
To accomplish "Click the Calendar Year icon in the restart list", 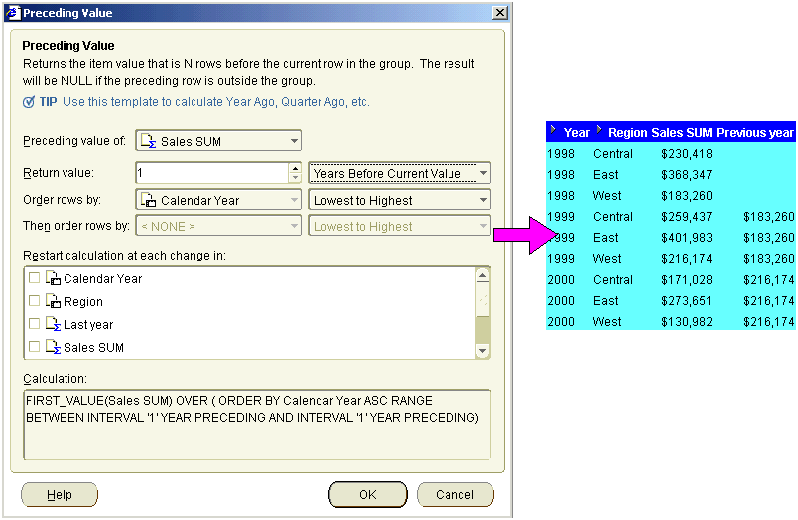I will 53,278.
